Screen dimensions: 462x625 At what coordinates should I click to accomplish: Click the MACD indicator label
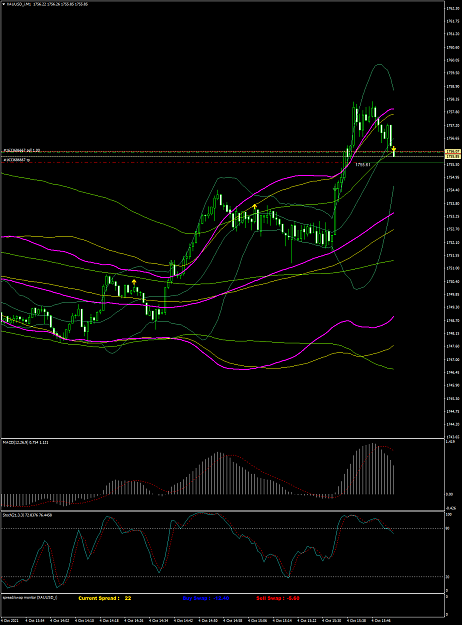point(26,442)
